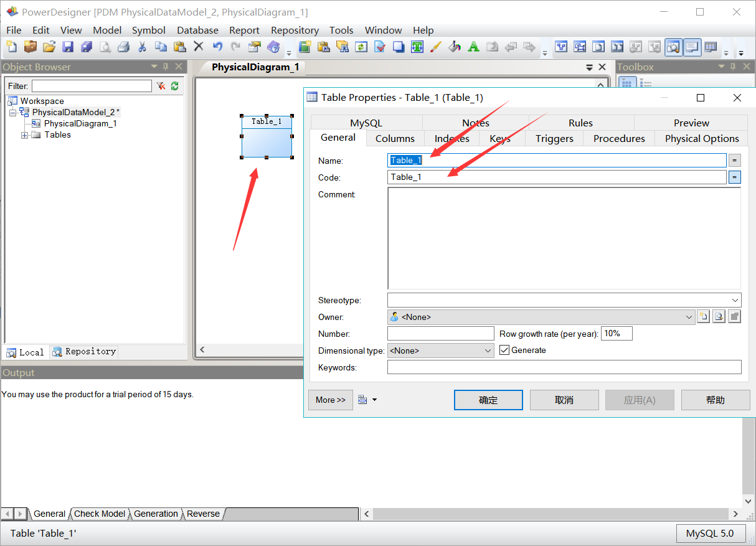Open an existing model file
The width and height of the screenshot is (756, 546).
pyautogui.click(x=49, y=47)
